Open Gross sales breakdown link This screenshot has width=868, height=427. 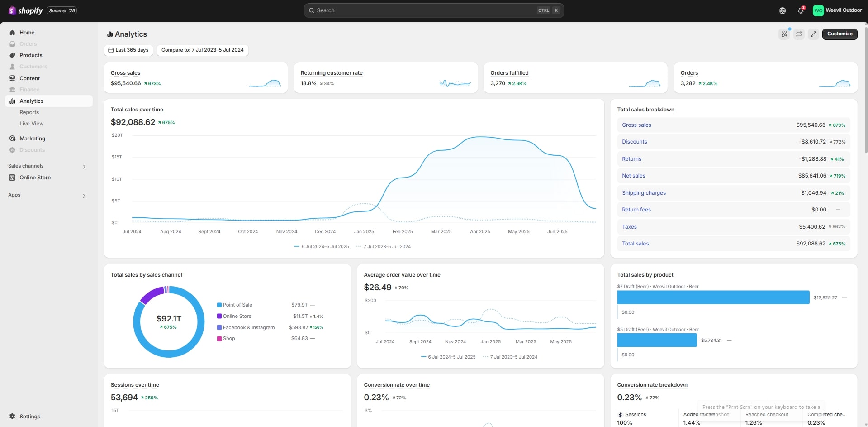(636, 125)
